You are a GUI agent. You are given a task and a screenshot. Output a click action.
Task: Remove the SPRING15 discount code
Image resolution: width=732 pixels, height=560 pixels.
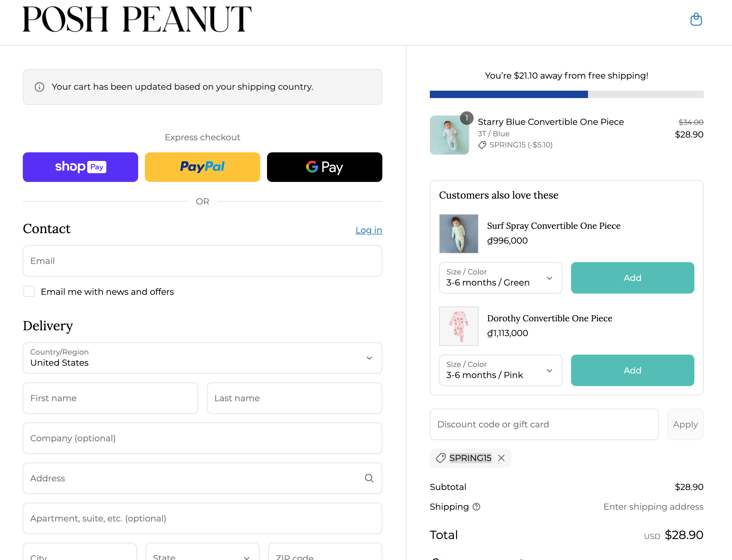501,458
